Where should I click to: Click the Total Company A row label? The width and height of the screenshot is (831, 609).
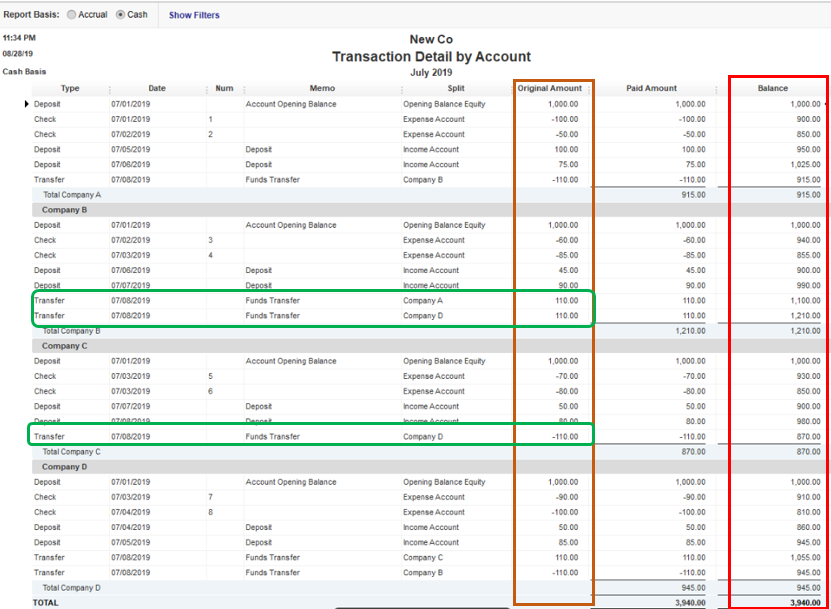tap(72, 195)
